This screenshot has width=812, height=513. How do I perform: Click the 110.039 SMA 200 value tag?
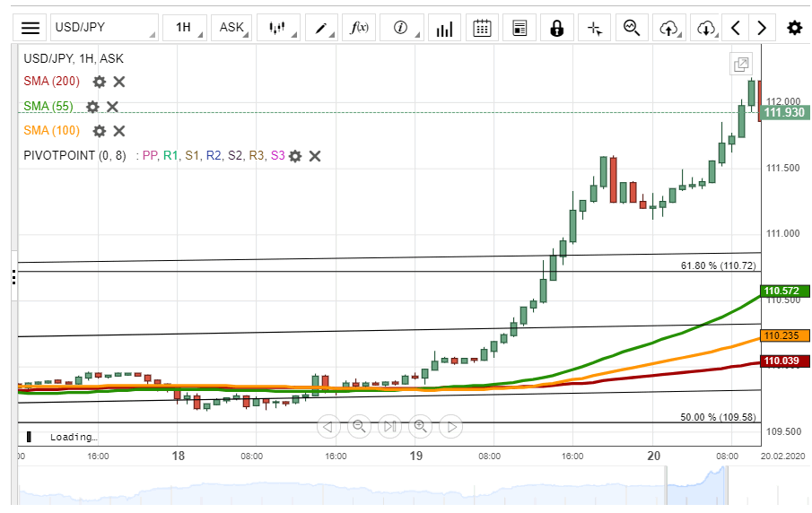784,361
